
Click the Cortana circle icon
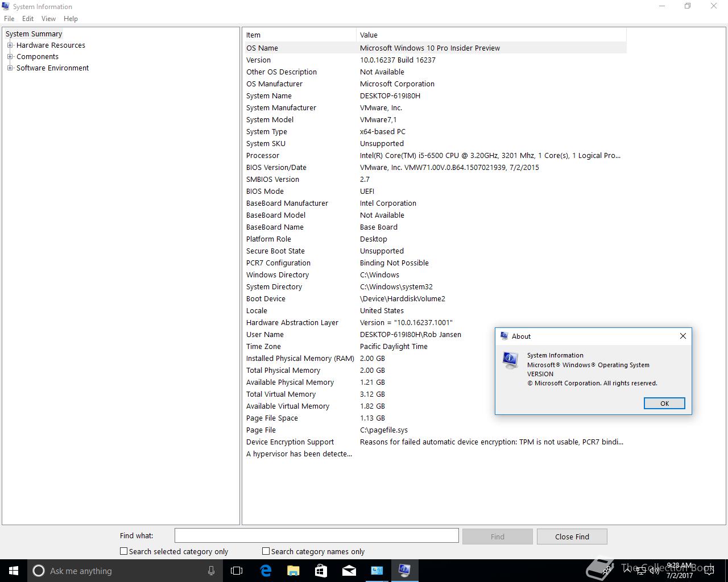[39, 571]
